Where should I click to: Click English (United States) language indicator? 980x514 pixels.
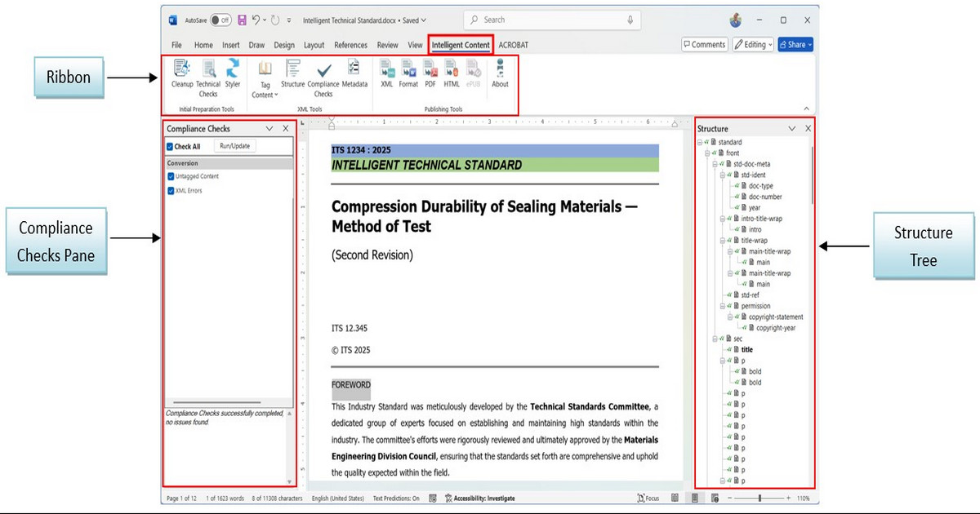[x=337, y=498]
